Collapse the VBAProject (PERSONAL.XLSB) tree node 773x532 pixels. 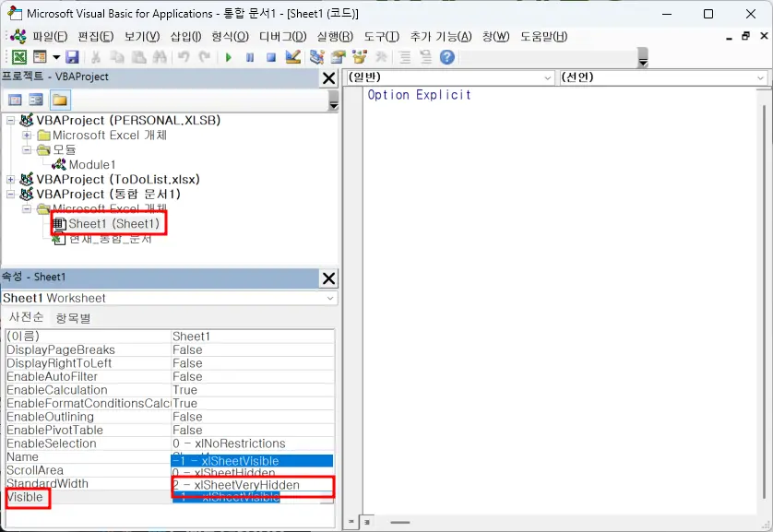pos(11,121)
